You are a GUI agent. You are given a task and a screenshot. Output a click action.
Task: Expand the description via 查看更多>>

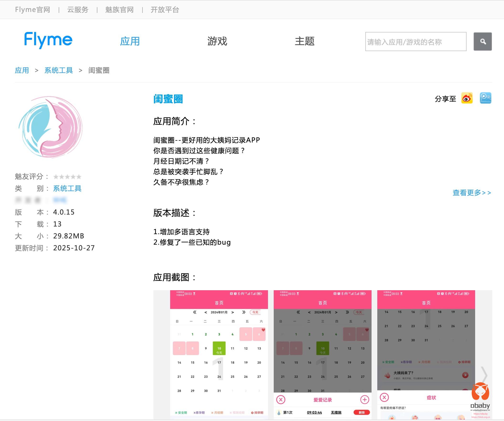tap(472, 193)
